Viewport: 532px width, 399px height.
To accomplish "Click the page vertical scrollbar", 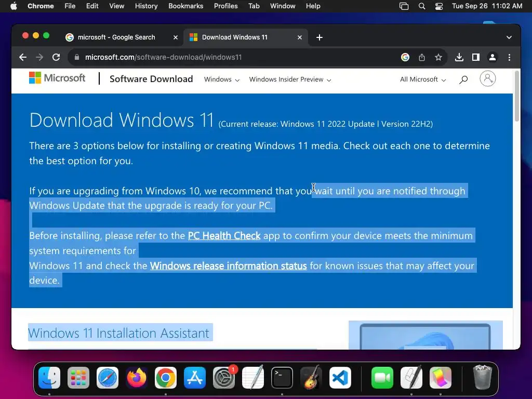I will coord(517,96).
